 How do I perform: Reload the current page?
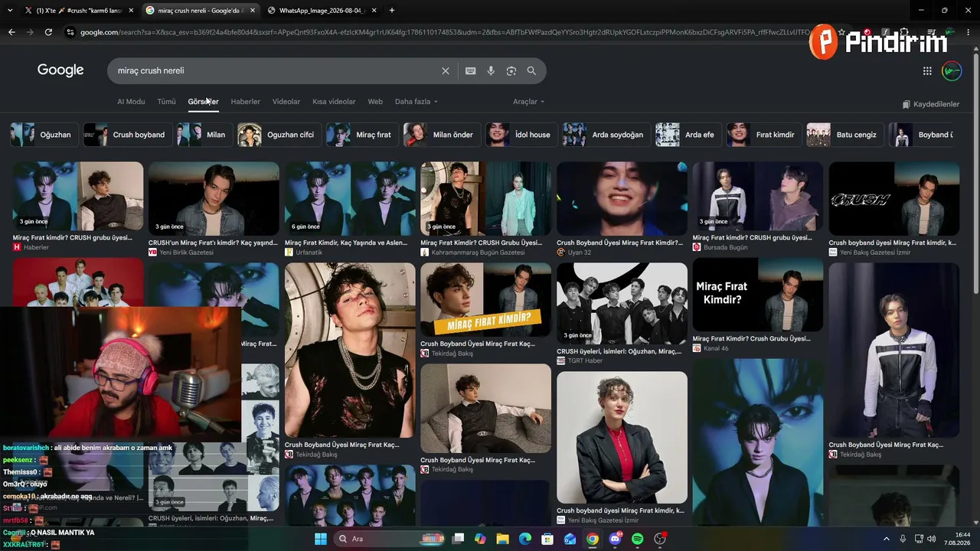pos(48,32)
